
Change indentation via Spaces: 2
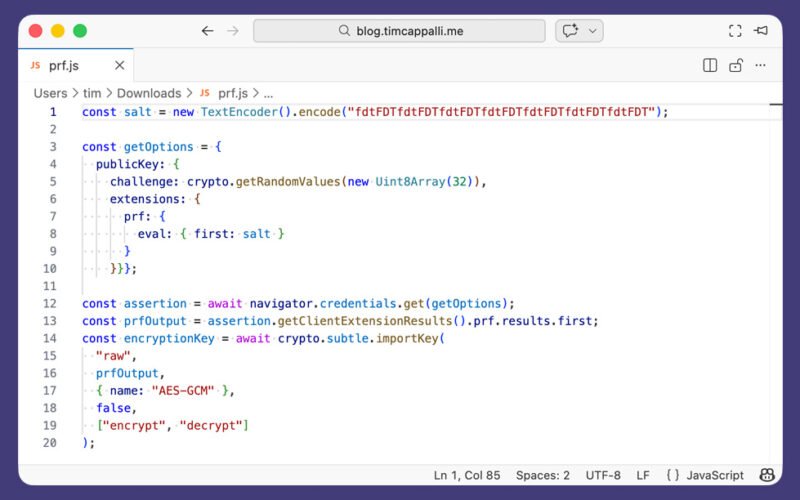(x=543, y=475)
